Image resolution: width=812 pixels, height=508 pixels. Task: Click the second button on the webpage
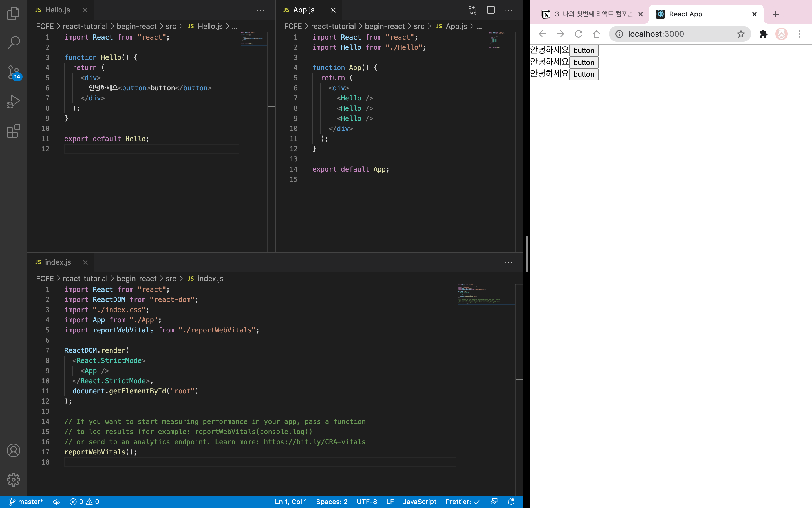pos(584,62)
